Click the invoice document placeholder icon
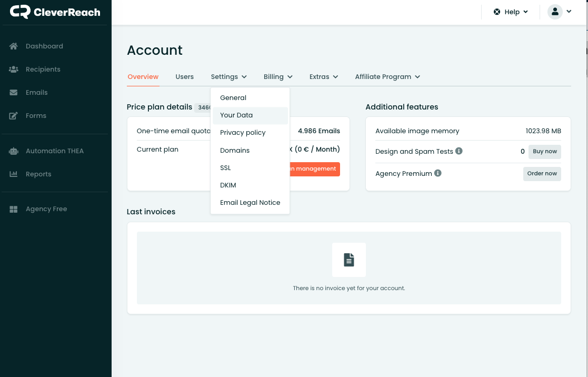Viewport: 588px width, 377px height. click(348, 259)
